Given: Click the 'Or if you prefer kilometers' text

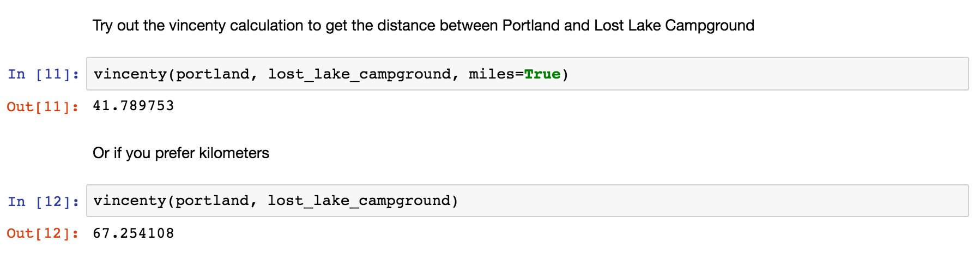Looking at the screenshot, I should (181, 153).
